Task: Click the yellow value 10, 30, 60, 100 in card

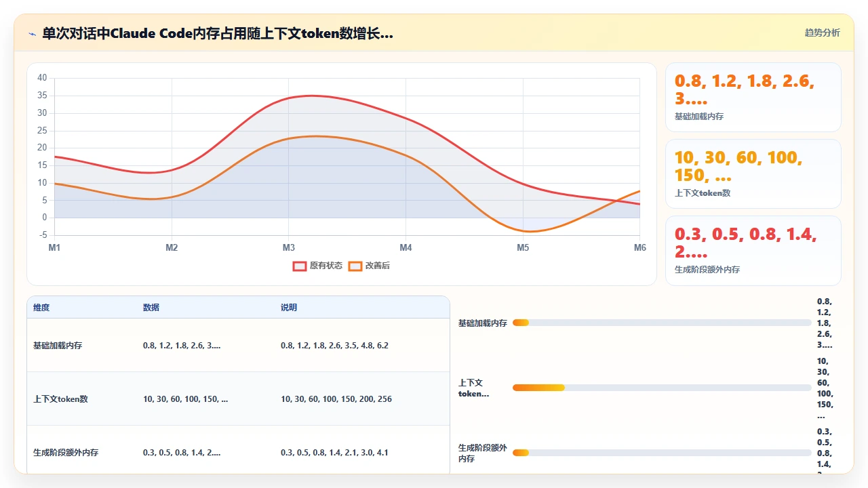Action: [739, 167]
